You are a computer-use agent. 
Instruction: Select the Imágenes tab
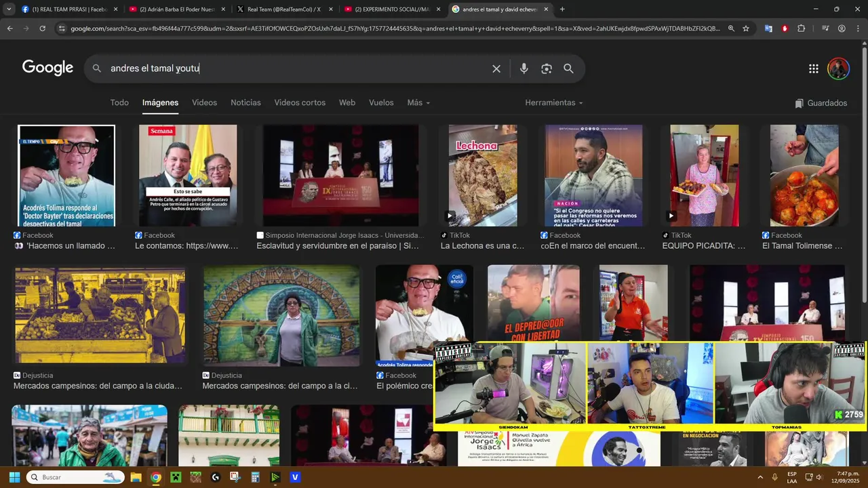click(x=160, y=102)
